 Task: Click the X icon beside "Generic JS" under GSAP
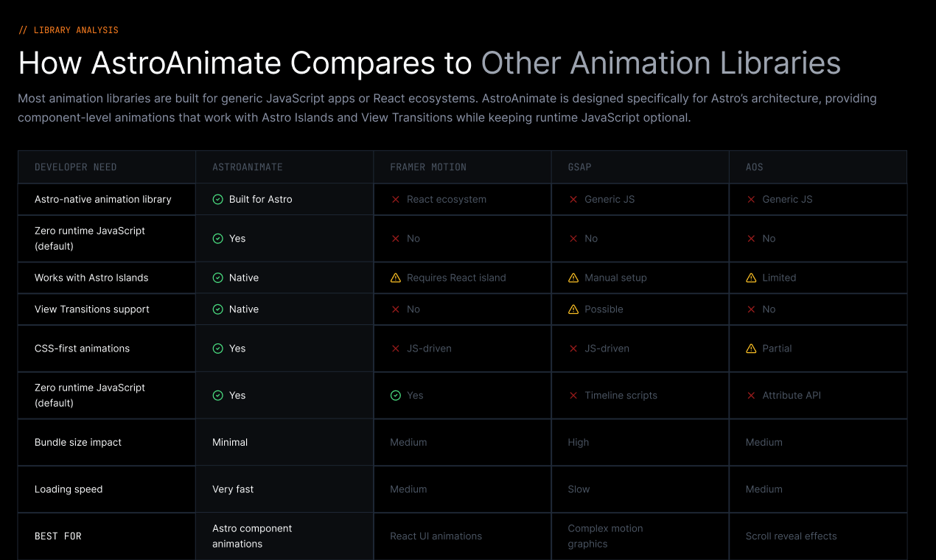pos(573,199)
